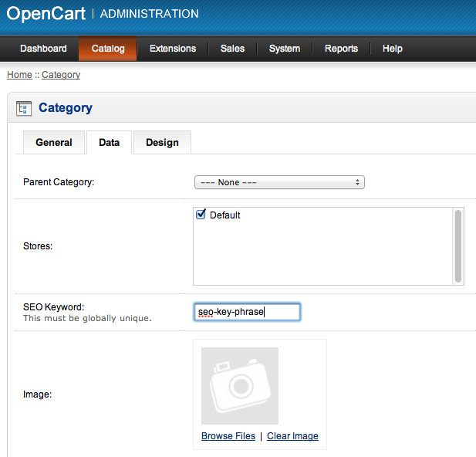Open the Sales menu
Screen dimensions: 476x457
click(232, 49)
